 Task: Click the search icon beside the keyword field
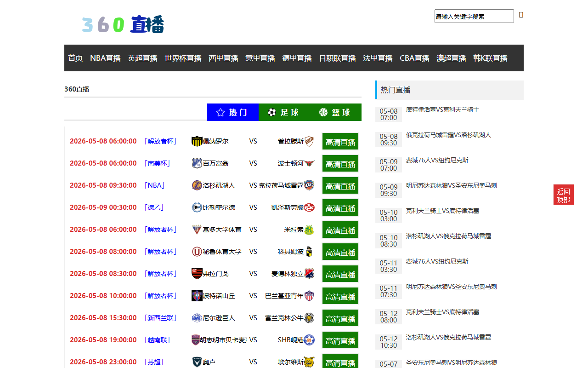coord(521,15)
